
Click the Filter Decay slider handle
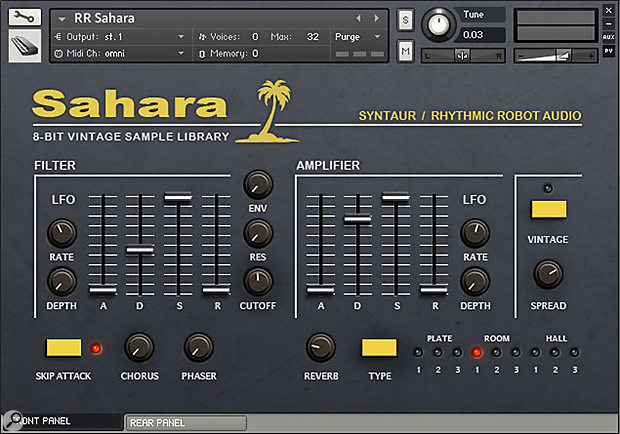click(x=140, y=250)
